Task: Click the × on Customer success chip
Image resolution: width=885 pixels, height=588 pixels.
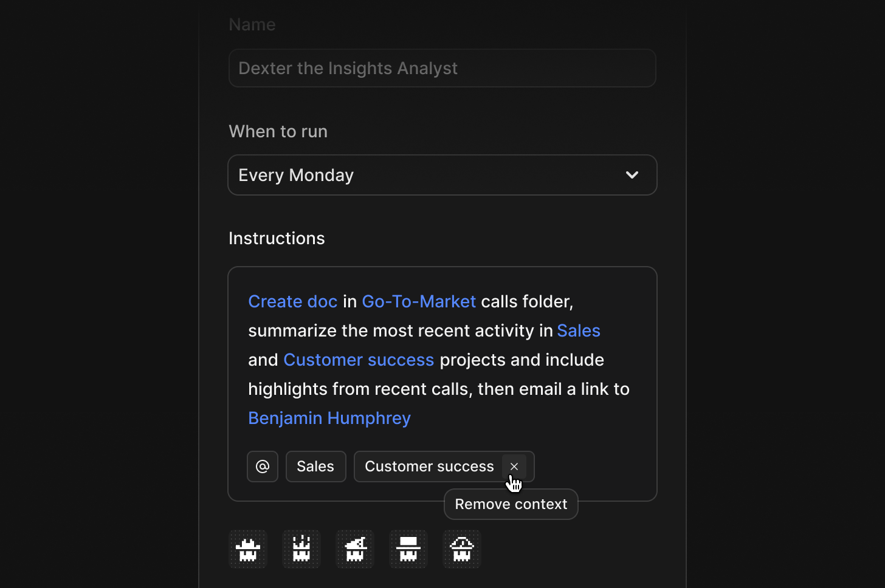Action: [514, 467]
